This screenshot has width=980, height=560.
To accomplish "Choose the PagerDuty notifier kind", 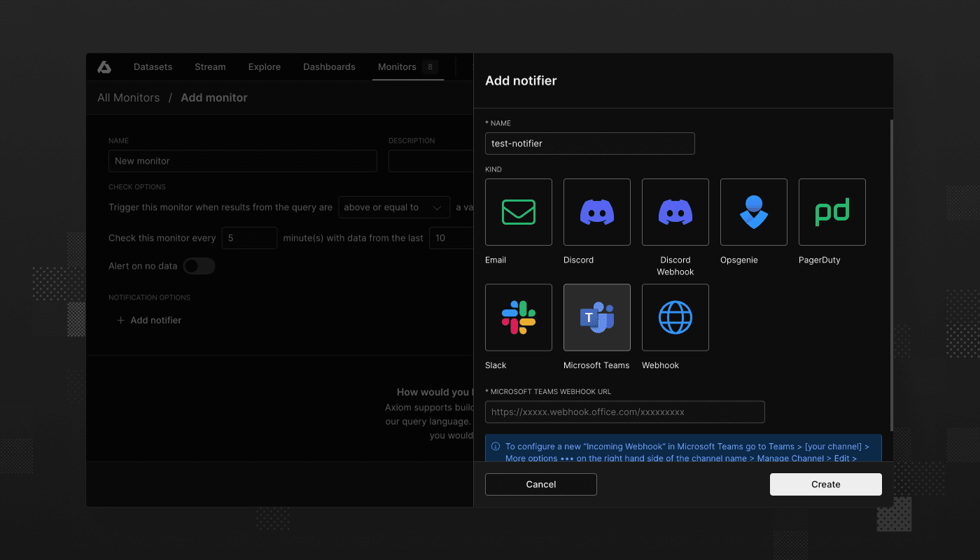I will 832,212.
